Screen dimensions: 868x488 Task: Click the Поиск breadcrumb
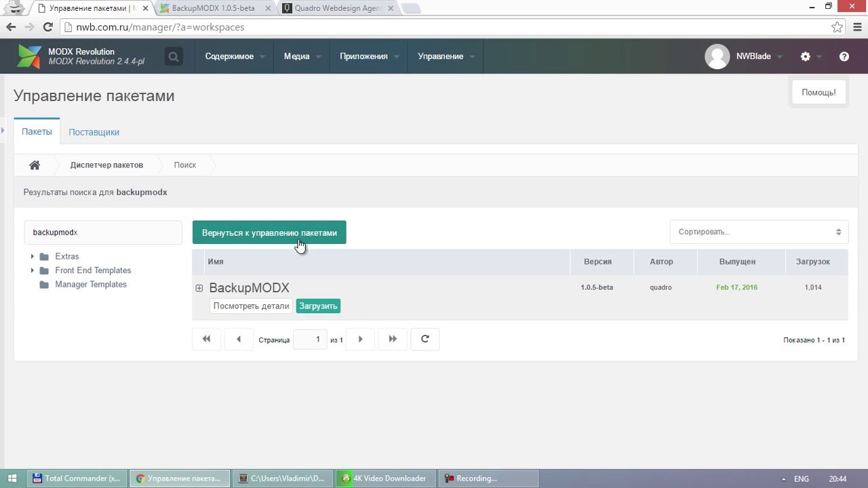[185, 165]
